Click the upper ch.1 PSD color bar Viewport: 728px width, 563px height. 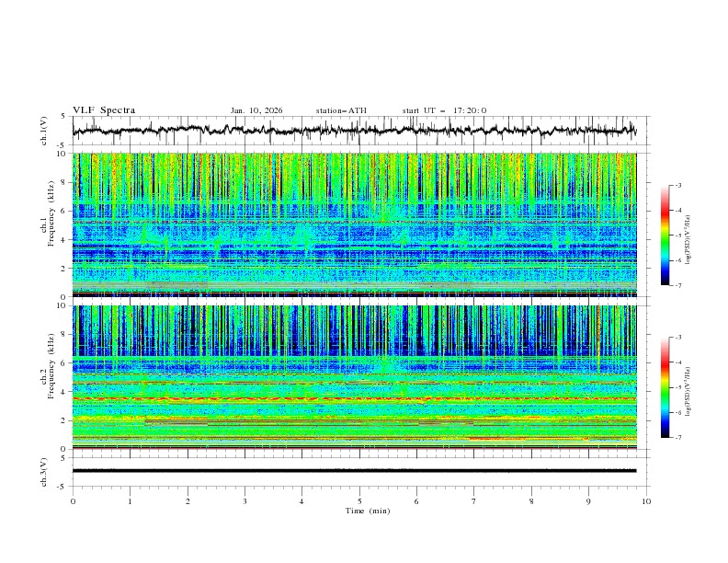coord(665,235)
